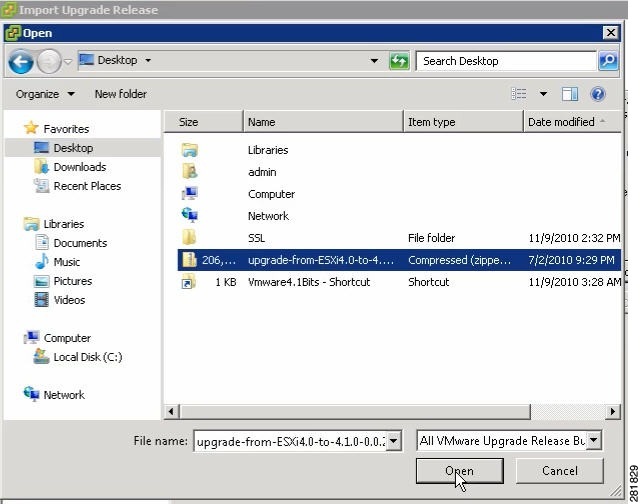This screenshot has height=504, width=641.
Task: Select upgrade-from-ESXi4.0-to-4 file name
Action: 321,260
